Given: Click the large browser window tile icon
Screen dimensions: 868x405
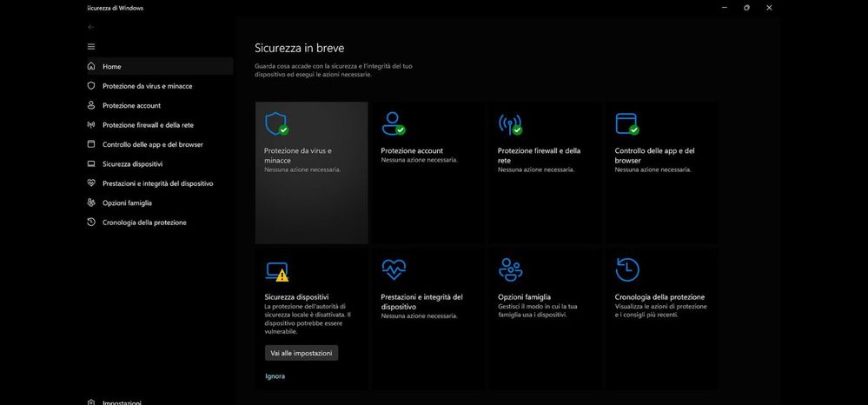Looking at the screenshot, I should point(626,124).
